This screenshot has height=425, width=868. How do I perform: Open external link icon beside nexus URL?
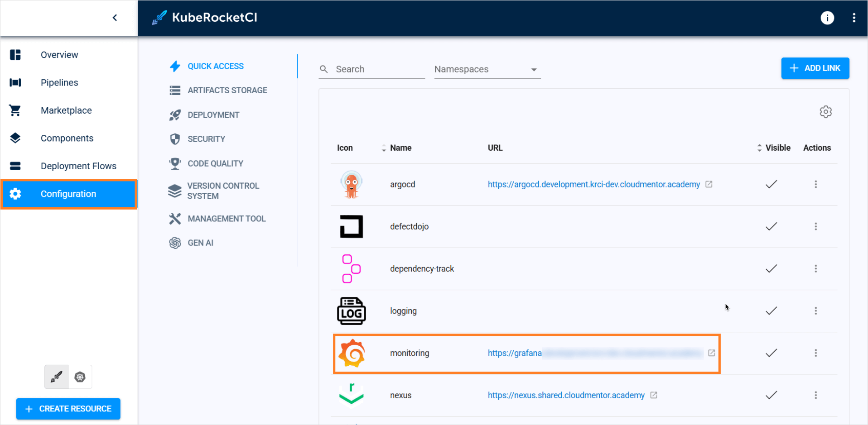tap(654, 395)
